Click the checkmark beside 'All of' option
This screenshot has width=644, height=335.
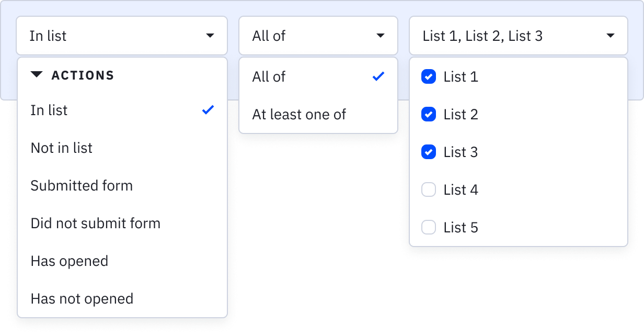click(x=378, y=77)
